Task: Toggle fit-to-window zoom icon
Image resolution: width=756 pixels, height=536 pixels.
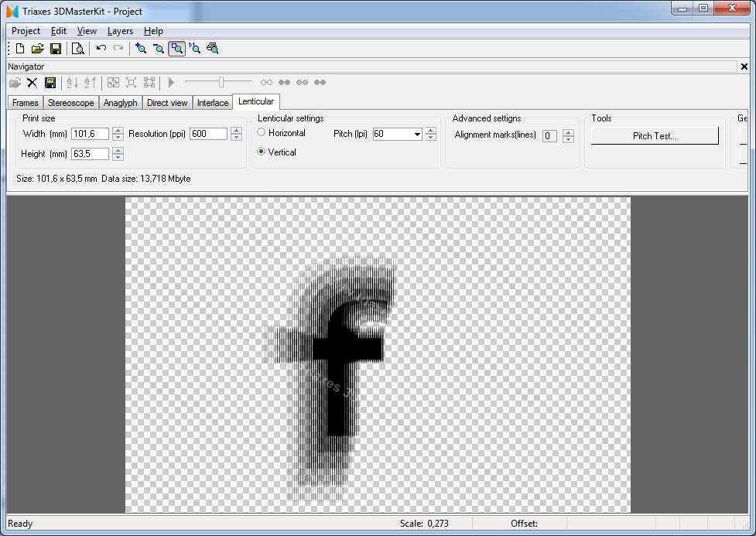Action: [177, 48]
